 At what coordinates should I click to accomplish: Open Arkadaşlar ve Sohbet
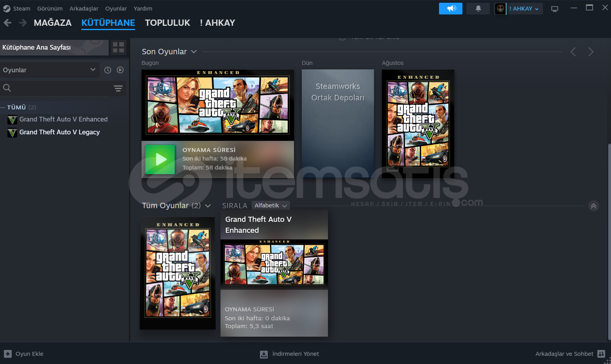coord(564,354)
